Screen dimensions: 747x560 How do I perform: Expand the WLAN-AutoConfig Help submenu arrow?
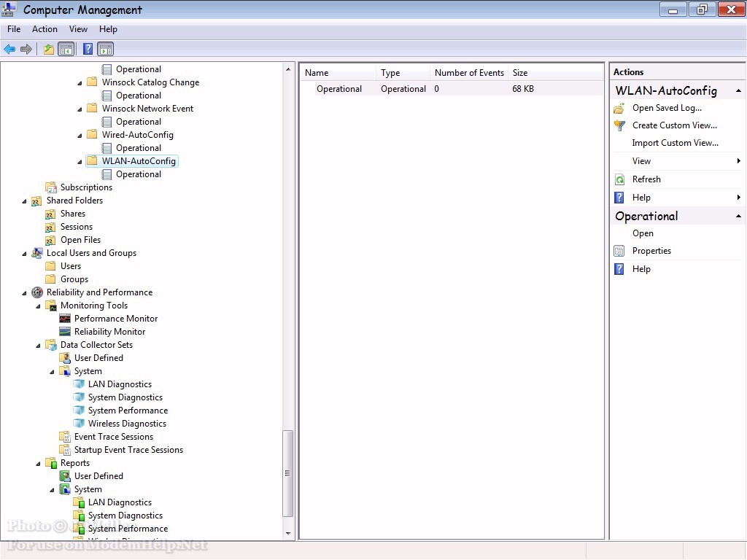click(x=739, y=197)
